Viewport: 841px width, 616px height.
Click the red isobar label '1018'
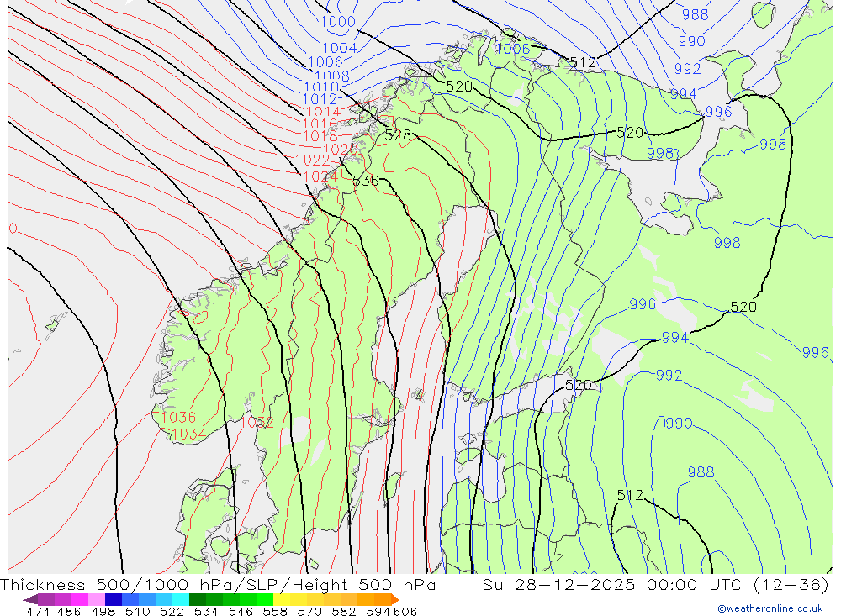click(x=320, y=136)
